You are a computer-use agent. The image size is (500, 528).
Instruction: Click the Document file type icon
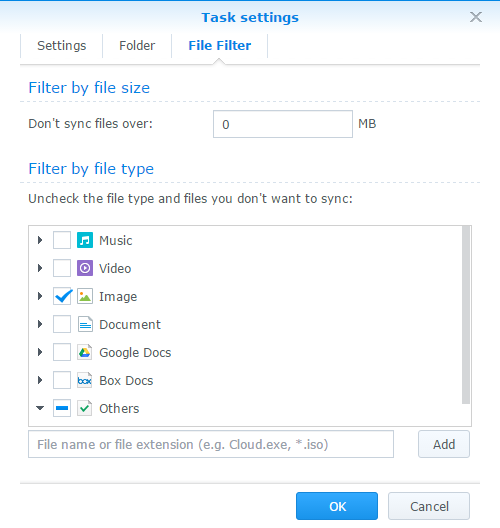point(85,324)
